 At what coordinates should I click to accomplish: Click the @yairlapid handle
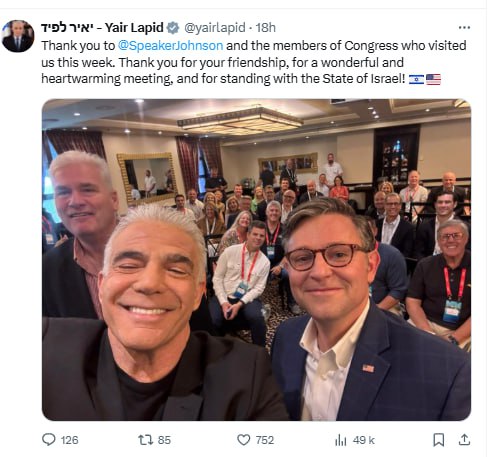click(x=215, y=28)
